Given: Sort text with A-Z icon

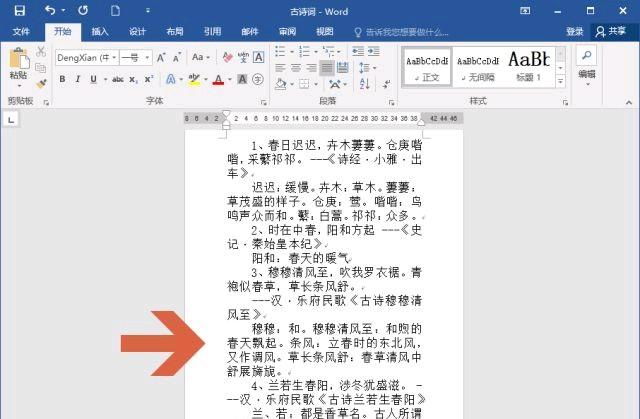Looking at the screenshot, I should (x=364, y=84).
